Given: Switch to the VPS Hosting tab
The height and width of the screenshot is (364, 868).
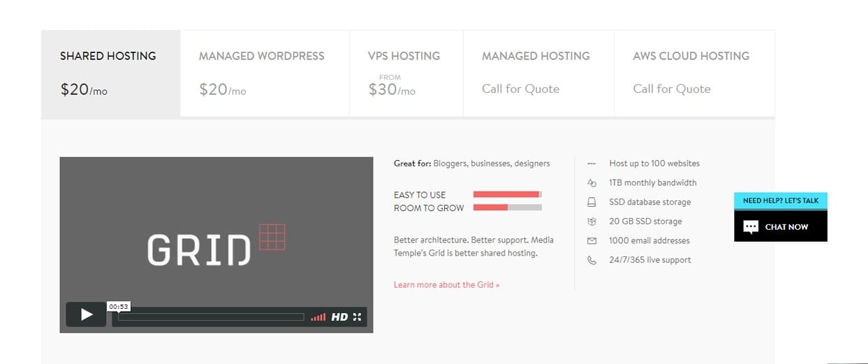Looking at the screenshot, I should coord(406,73).
